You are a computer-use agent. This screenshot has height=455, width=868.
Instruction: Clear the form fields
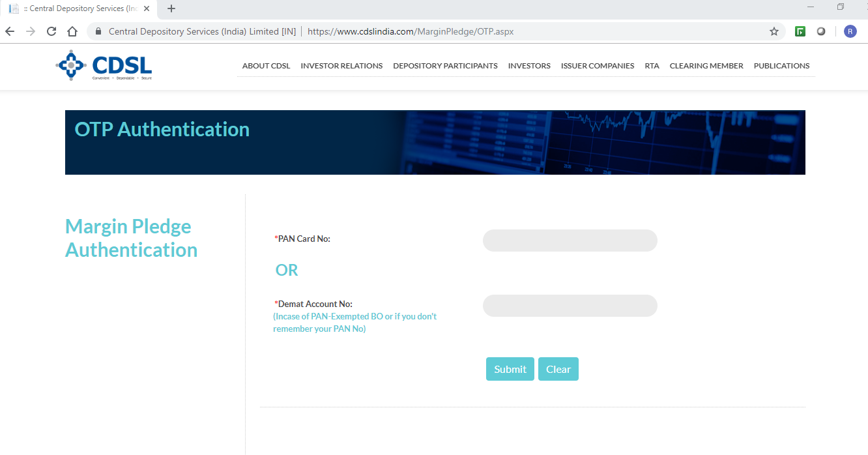click(558, 369)
